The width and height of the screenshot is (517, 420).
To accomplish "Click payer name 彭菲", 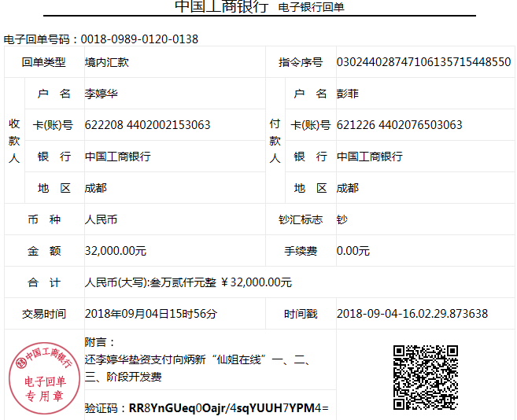I will (348, 94).
